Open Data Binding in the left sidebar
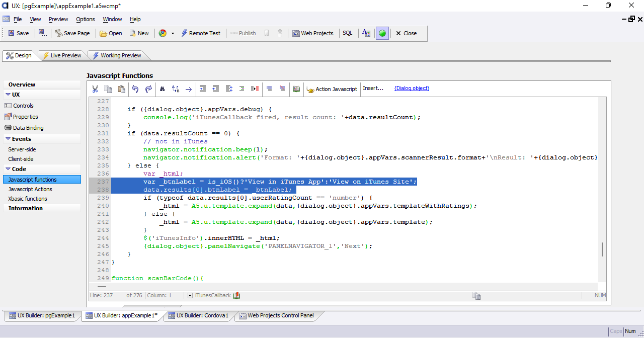The image size is (644, 338). pos(28,128)
